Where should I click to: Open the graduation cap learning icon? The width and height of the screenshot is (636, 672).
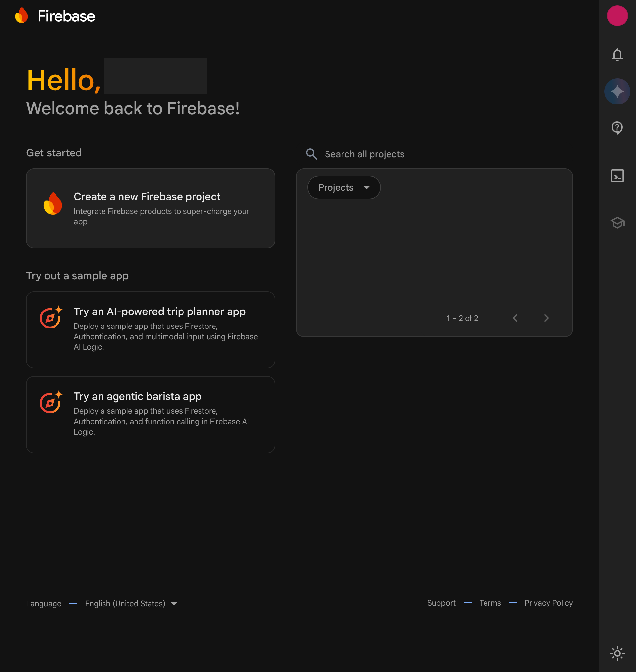(617, 223)
